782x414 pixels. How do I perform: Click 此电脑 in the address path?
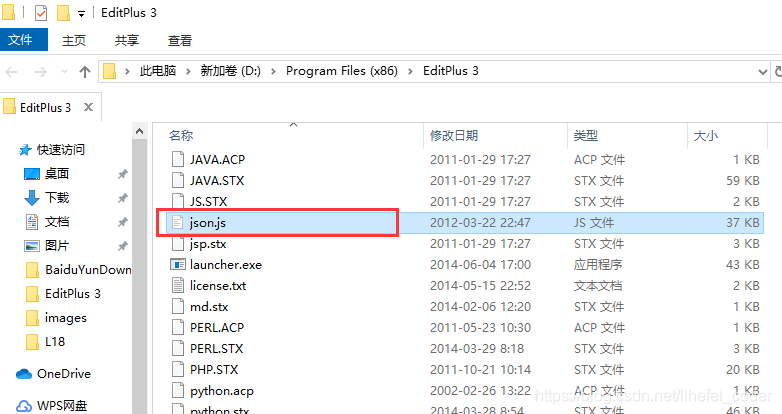pyautogui.click(x=158, y=71)
